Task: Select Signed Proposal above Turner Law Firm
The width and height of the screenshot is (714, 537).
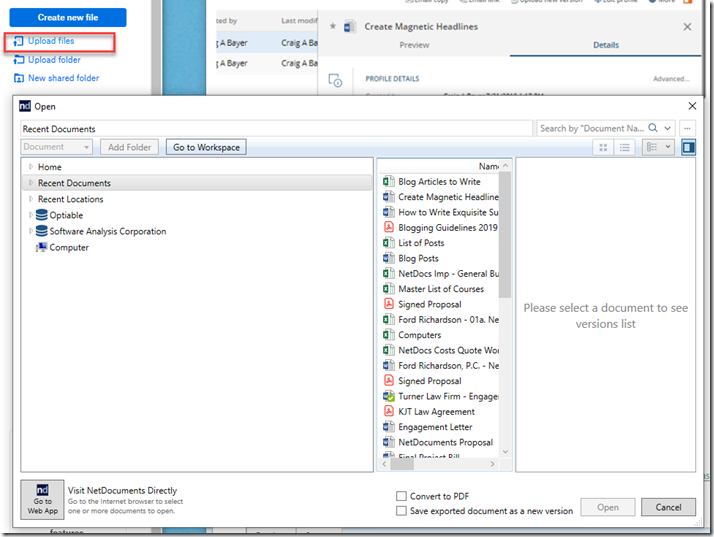Action: point(429,381)
